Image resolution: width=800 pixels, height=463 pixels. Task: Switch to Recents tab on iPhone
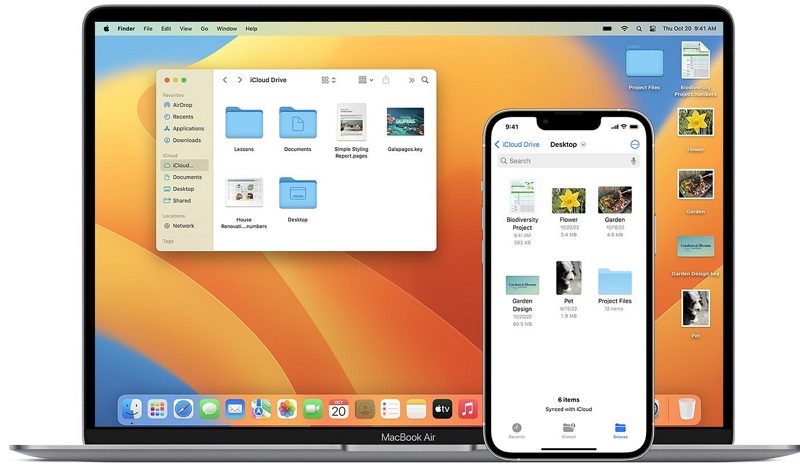click(x=516, y=430)
